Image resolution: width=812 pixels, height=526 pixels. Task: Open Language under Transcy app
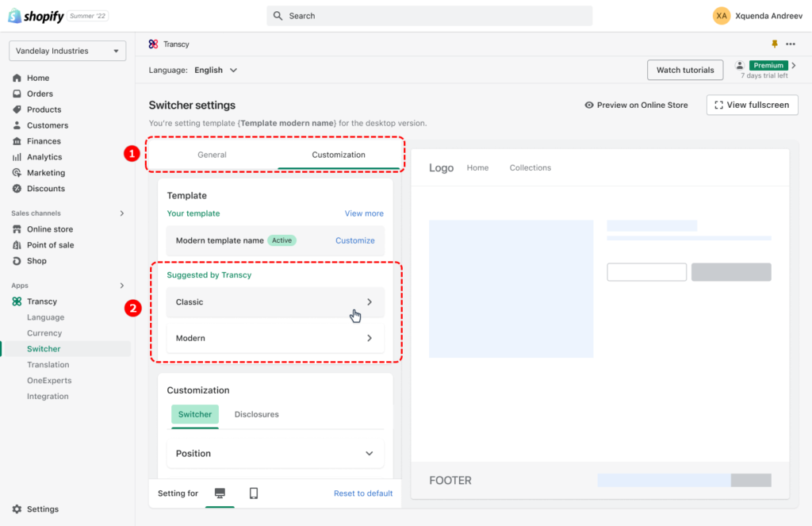pyautogui.click(x=45, y=317)
